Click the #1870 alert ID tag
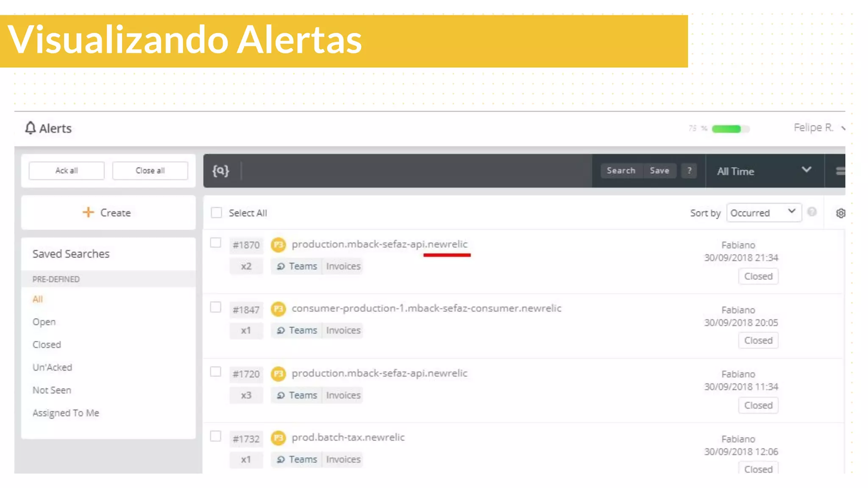Viewport: 868px width, 488px height. tap(246, 245)
